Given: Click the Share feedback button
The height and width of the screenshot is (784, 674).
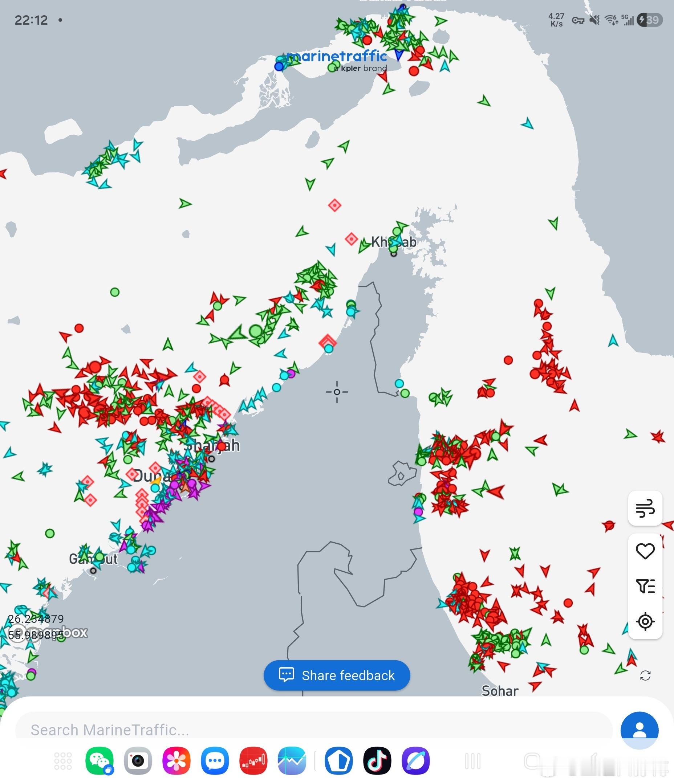Looking at the screenshot, I should [x=337, y=675].
